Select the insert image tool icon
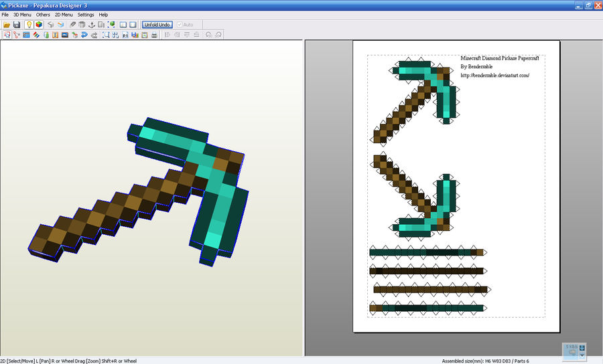 click(64, 35)
